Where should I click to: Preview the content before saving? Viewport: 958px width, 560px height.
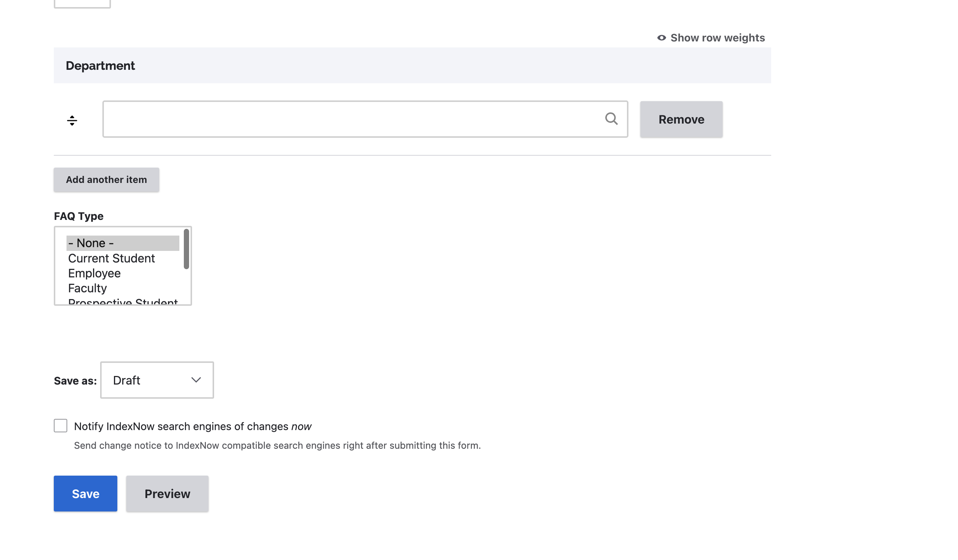click(x=167, y=494)
